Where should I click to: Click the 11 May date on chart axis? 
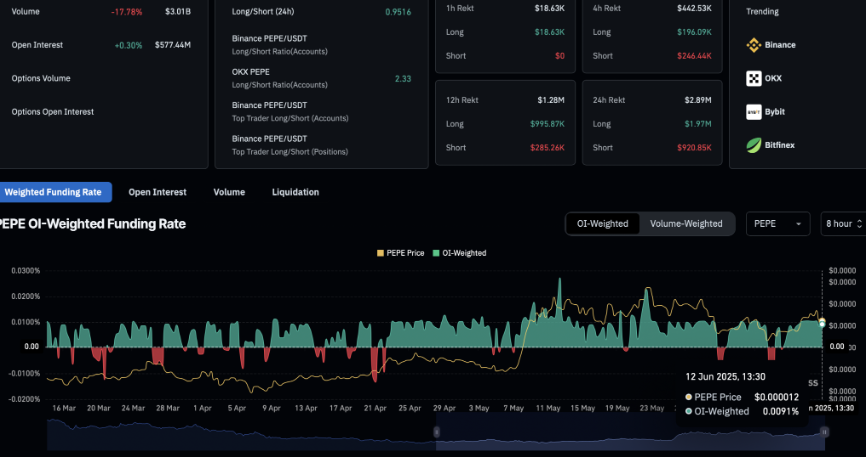(x=547, y=408)
